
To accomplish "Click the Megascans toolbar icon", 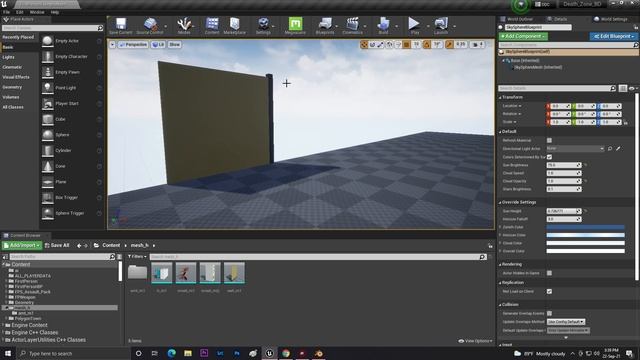I will (295, 24).
